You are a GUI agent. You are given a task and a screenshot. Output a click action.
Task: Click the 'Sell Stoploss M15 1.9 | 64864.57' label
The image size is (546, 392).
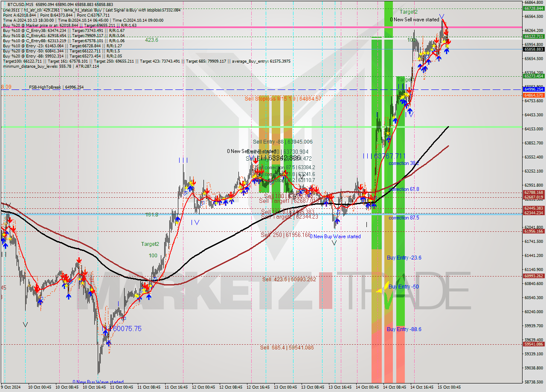coord(283,98)
